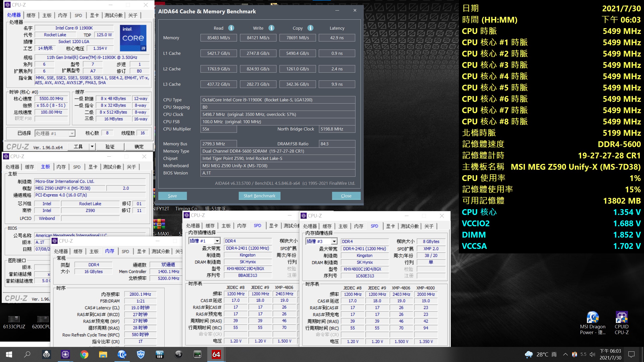644x362 pixels.
Task: Expand the 工具 tools dropdown arrow
Action: click(92, 147)
